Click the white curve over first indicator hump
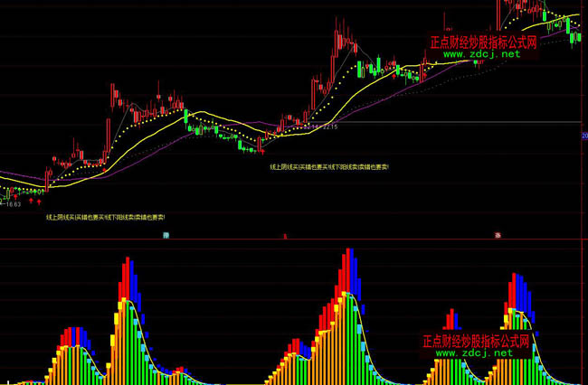 80,348
